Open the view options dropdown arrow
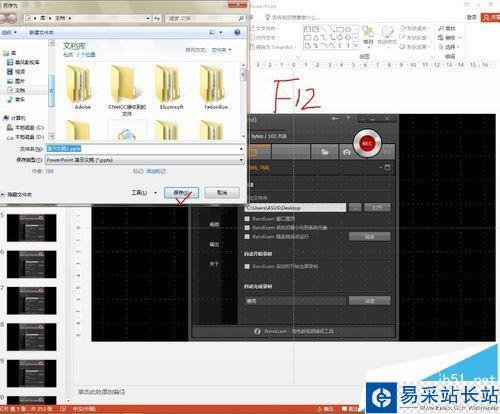500x414 pixels. 220,32
